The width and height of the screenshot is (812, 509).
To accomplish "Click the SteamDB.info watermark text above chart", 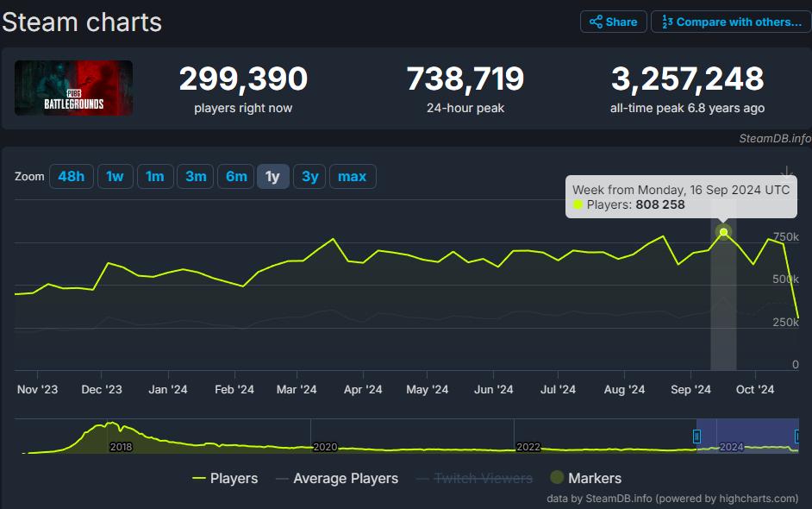I will tap(775, 138).
